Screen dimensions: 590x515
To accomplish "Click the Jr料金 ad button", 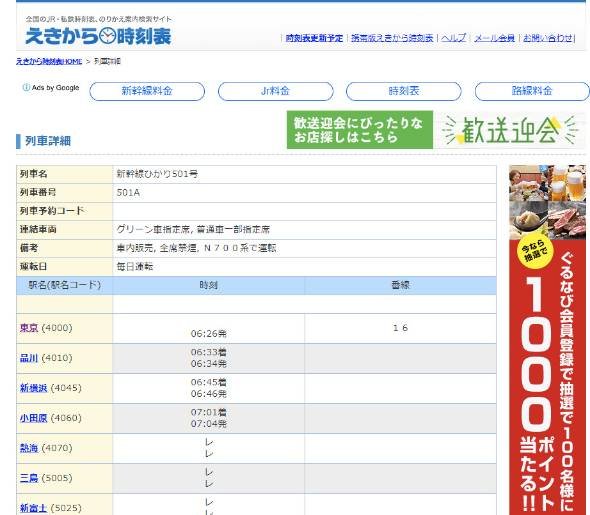I will (x=275, y=91).
